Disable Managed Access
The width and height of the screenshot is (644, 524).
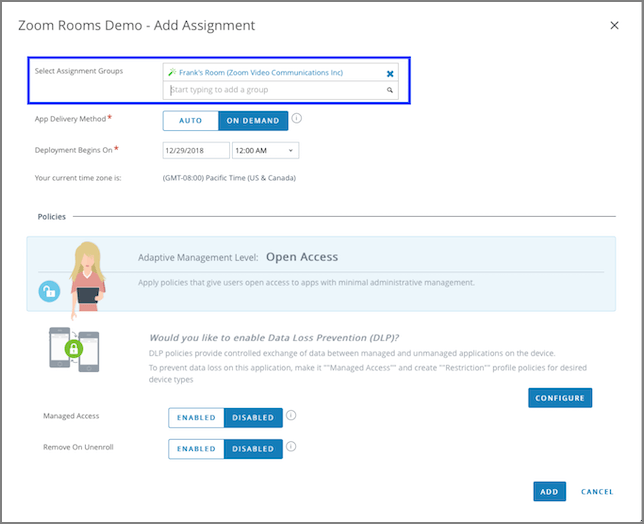(x=253, y=418)
